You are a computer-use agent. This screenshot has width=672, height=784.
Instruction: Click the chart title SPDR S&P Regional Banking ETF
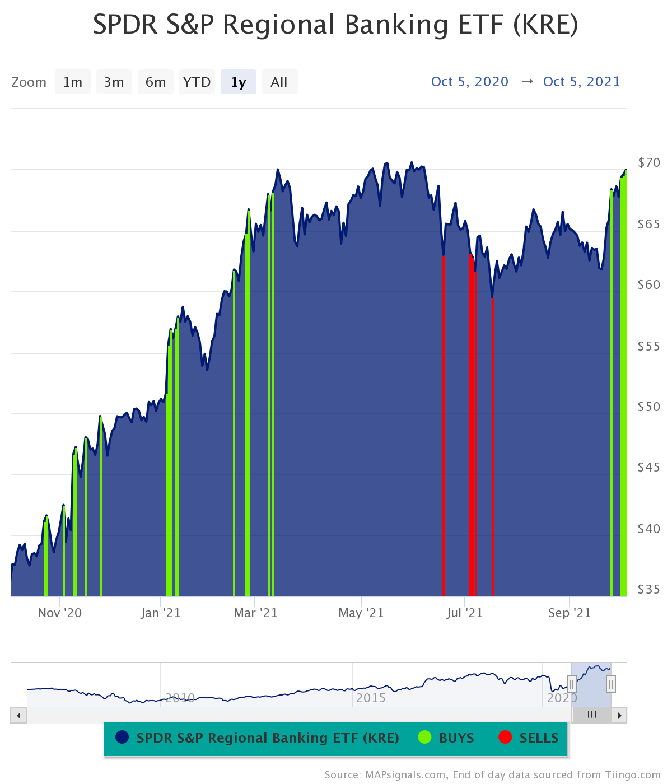pos(335,25)
